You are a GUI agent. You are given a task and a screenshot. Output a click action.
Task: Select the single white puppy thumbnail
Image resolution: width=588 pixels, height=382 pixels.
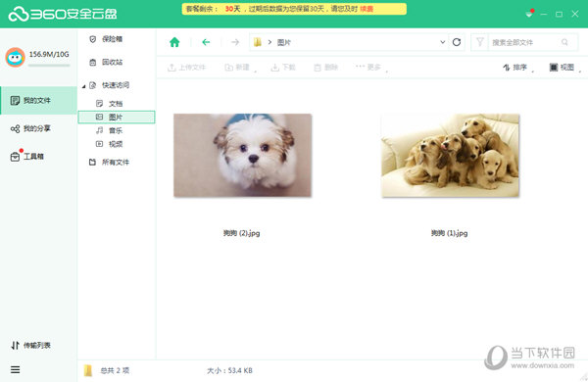tap(243, 155)
